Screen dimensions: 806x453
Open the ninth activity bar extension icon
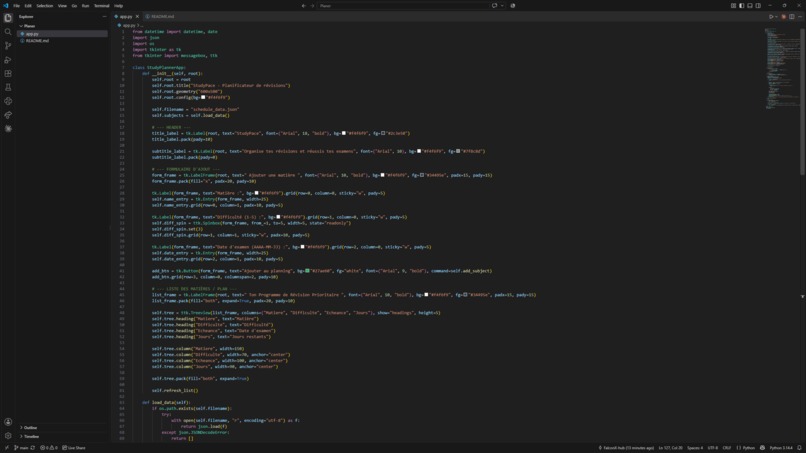pos(8,129)
